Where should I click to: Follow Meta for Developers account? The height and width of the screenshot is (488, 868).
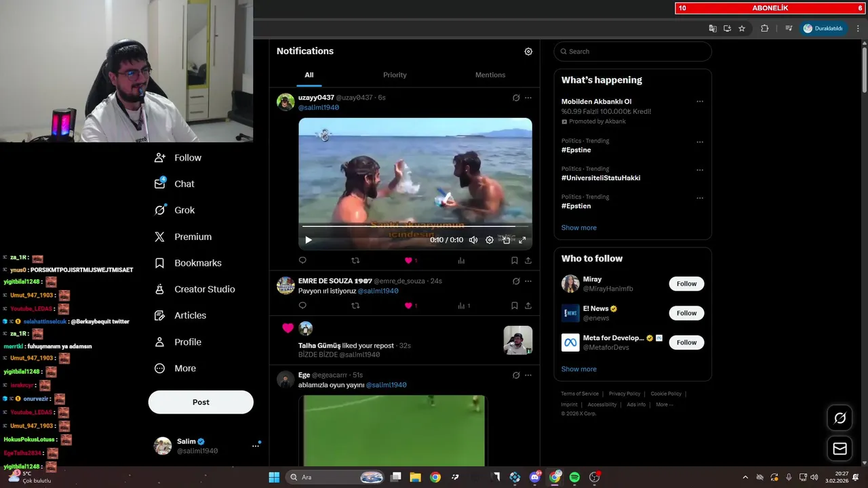(686, 342)
